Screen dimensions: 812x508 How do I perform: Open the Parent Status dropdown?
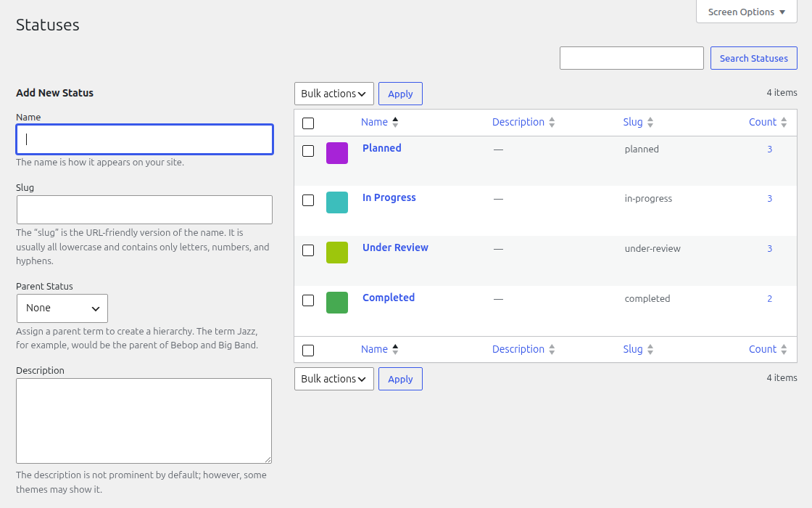pos(62,308)
